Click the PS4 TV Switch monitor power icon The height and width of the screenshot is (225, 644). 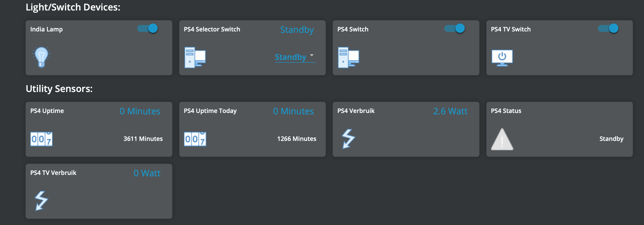point(502,58)
